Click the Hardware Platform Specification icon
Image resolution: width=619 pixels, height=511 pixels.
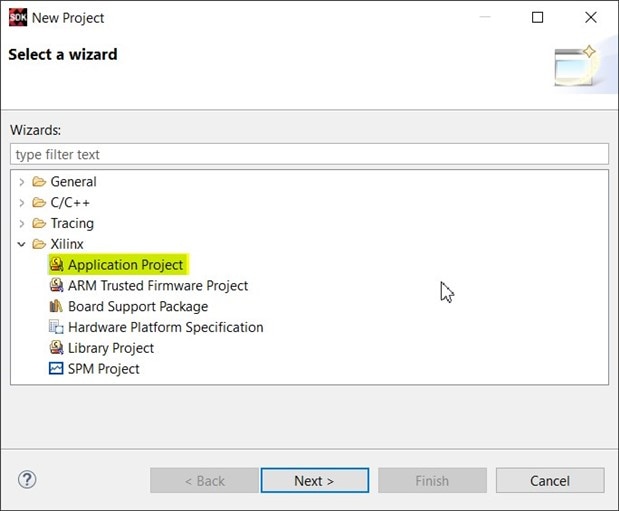coord(57,328)
